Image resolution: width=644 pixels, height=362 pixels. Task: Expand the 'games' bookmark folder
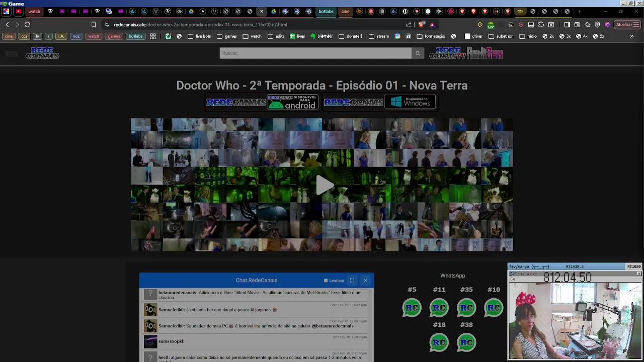pyautogui.click(x=226, y=36)
